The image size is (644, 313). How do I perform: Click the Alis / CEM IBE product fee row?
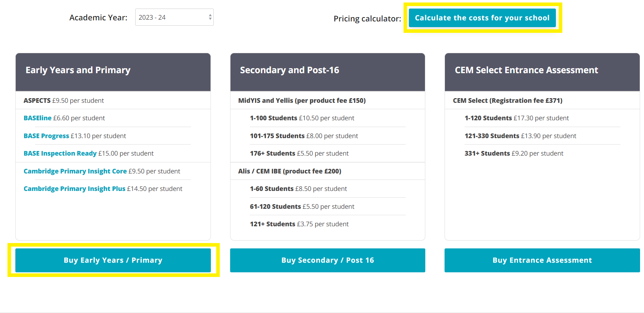pyautogui.click(x=290, y=171)
